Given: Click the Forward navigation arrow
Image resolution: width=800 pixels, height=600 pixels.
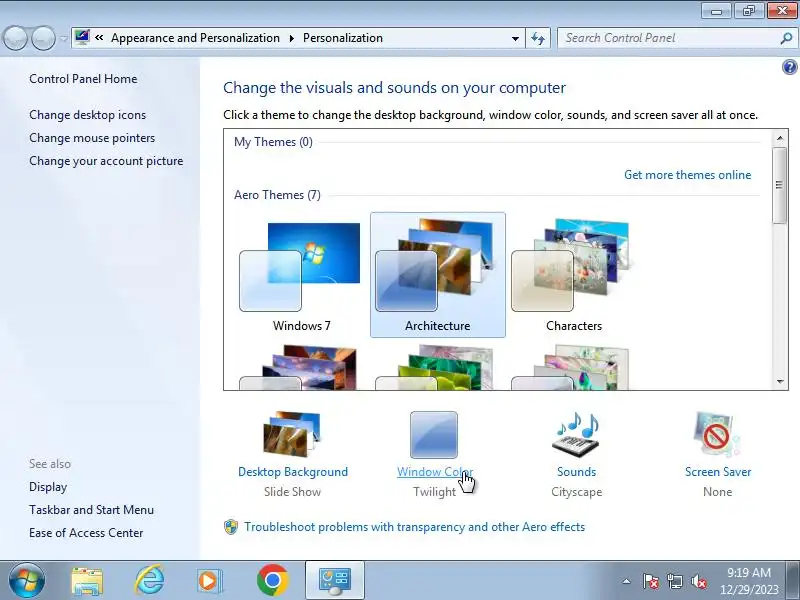Looking at the screenshot, I should (x=43, y=38).
